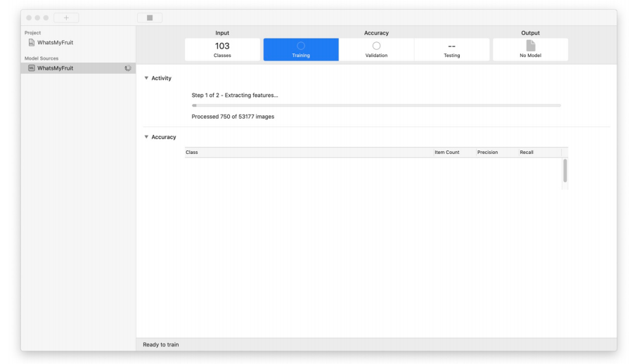
Task: Collapse the Accuracy section
Action: pos(146,137)
